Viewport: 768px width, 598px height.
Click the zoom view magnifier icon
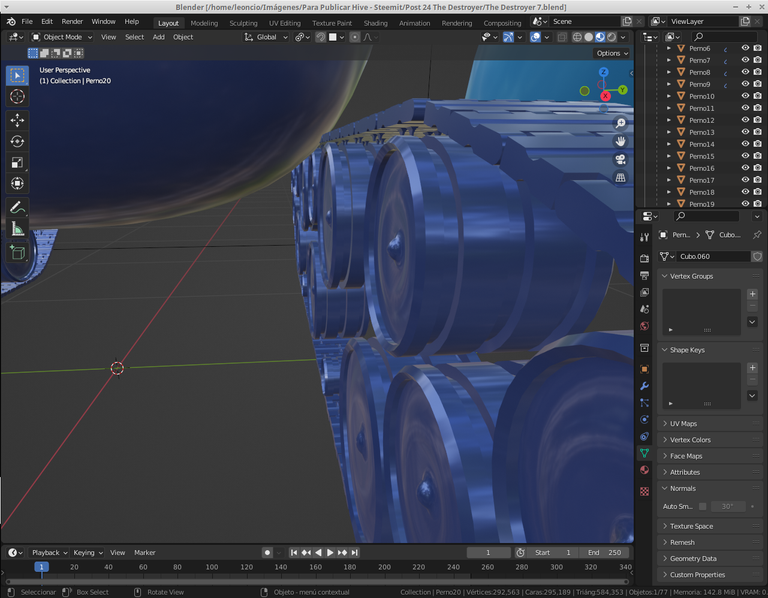click(x=620, y=123)
